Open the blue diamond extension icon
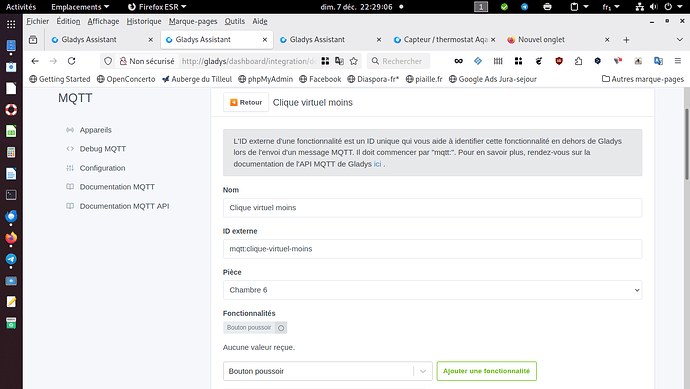The height and width of the screenshot is (389, 690). click(478, 61)
